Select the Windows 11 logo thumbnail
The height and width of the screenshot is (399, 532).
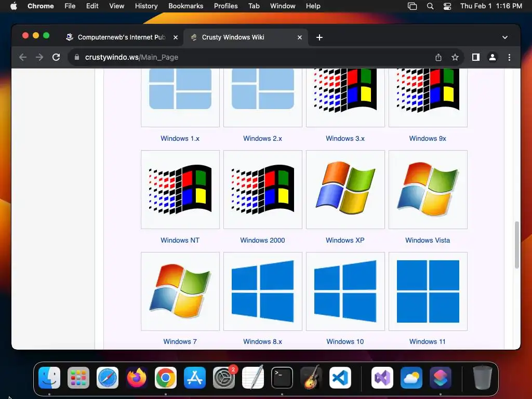point(428,291)
